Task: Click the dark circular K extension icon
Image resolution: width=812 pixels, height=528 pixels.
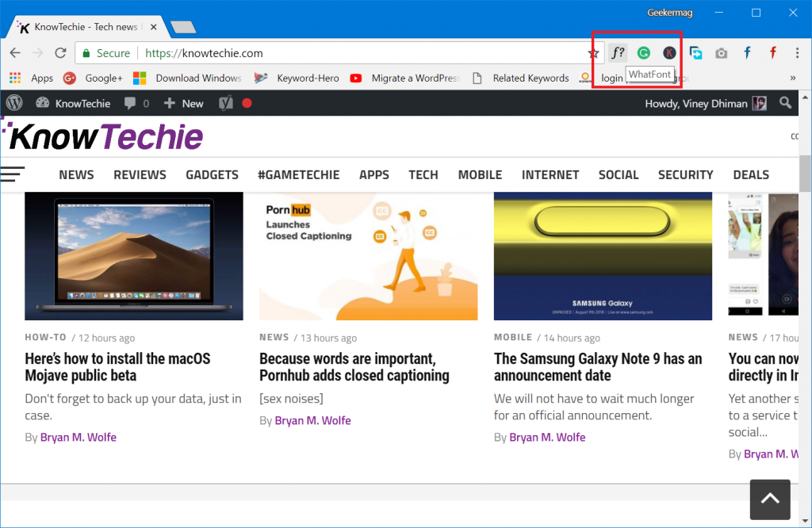Action: [x=669, y=53]
